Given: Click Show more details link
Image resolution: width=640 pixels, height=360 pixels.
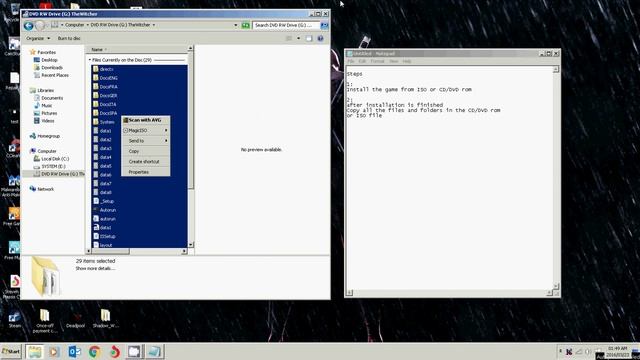Looking at the screenshot, I should point(95,269).
